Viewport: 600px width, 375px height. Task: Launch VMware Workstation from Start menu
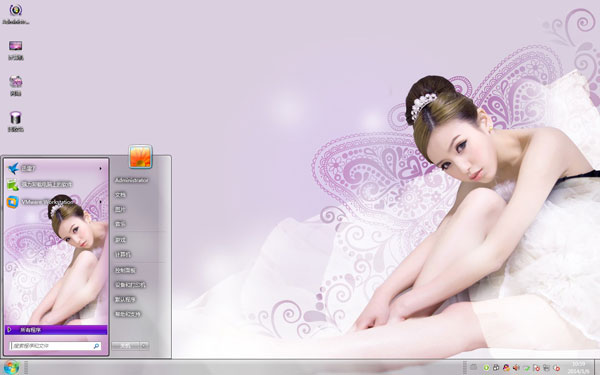click(x=56, y=201)
